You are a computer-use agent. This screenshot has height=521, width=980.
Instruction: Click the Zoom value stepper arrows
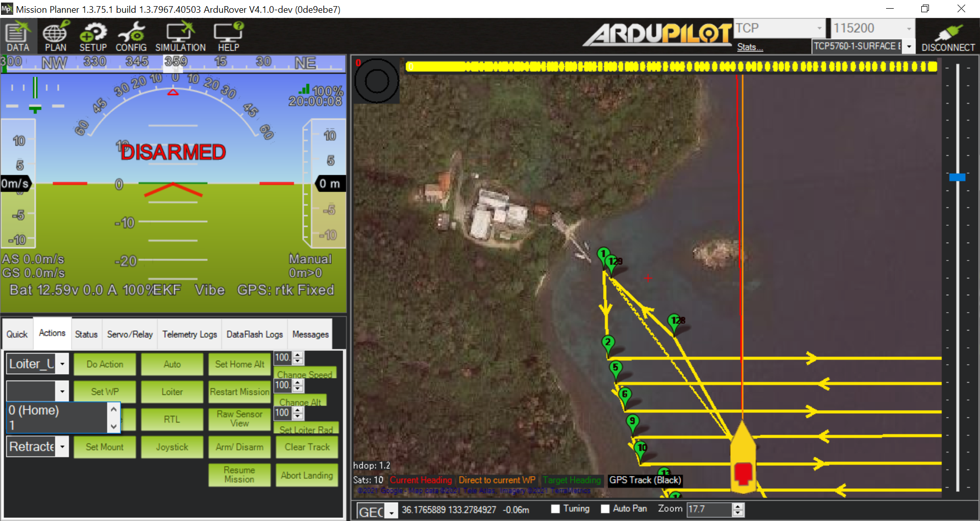(x=738, y=509)
